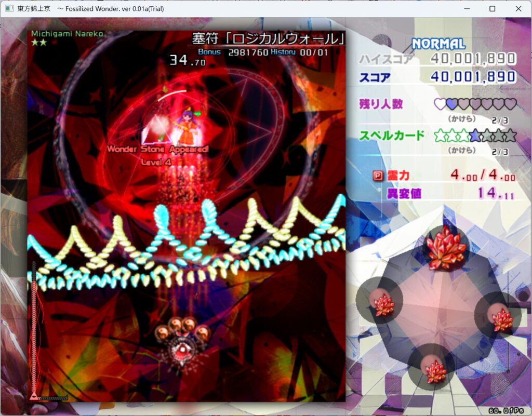Select the large red crystal at the top
Screen dimensions: 532x416
pyautogui.click(x=446, y=248)
